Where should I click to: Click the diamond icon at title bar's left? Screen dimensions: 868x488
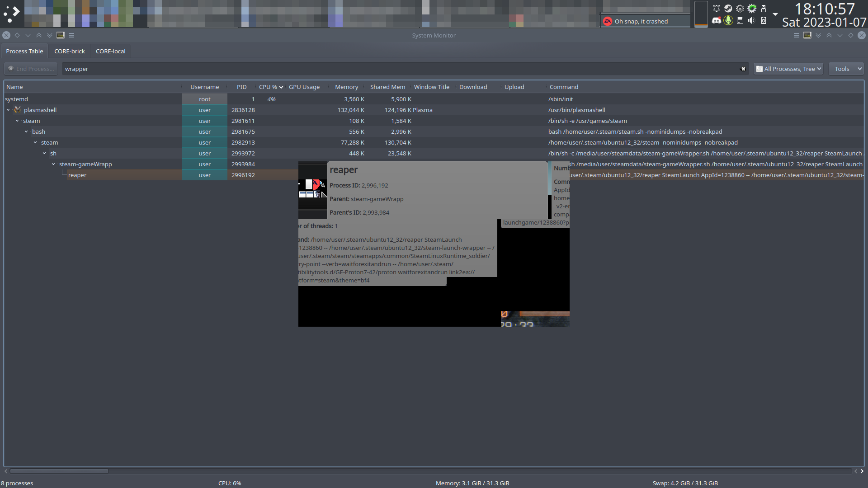pos(17,35)
